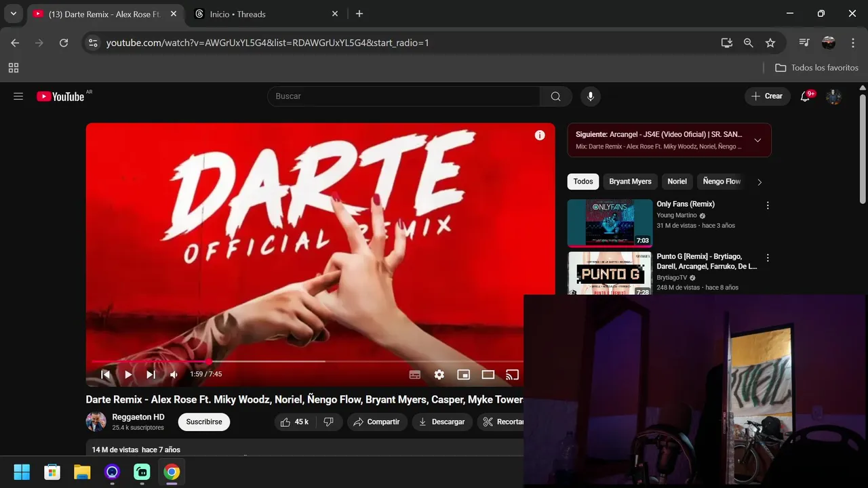Screen dimensions: 868x488
Task: Start voice search with the microphone
Action: (591, 96)
